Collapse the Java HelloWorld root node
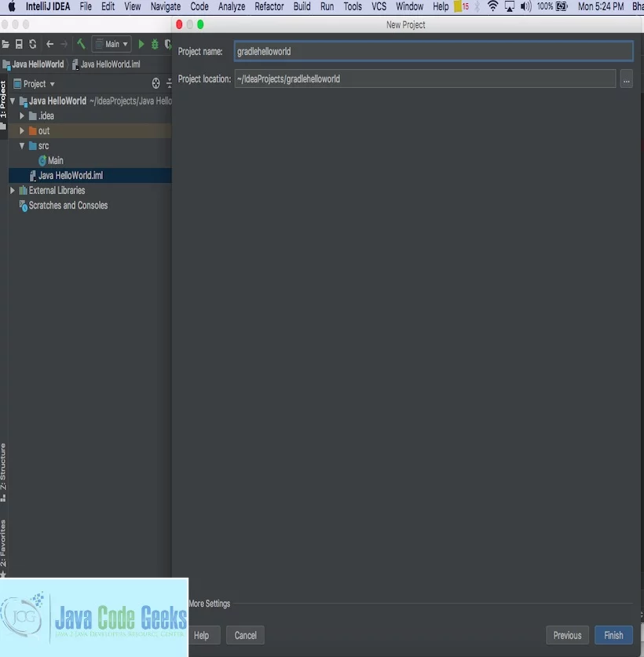The image size is (644, 657). pos(13,101)
